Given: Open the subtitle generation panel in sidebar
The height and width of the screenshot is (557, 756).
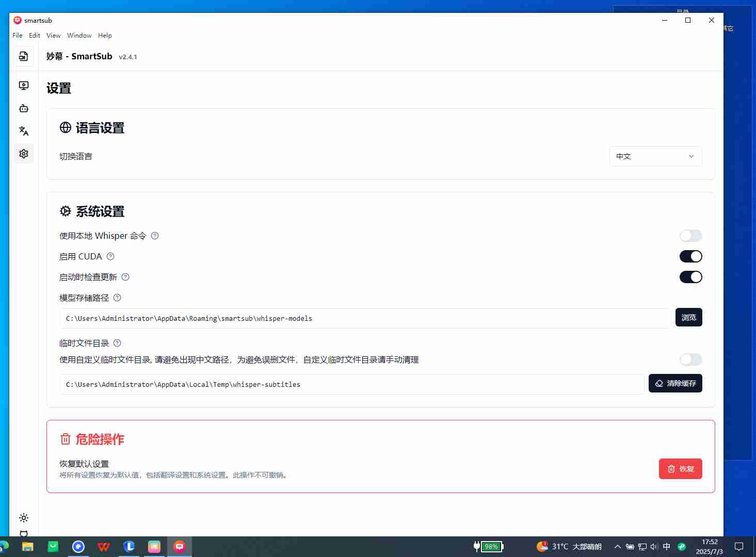Looking at the screenshot, I should 23,56.
